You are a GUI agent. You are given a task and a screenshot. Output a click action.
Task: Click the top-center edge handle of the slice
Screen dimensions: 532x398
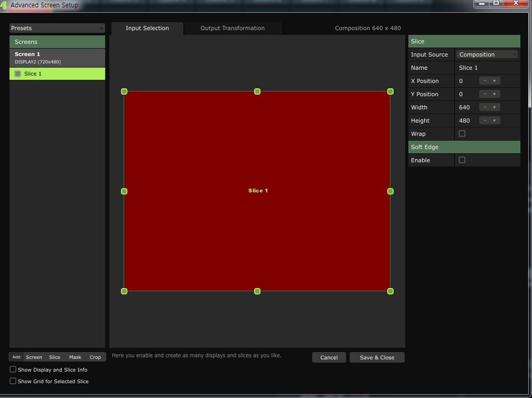[257, 91]
